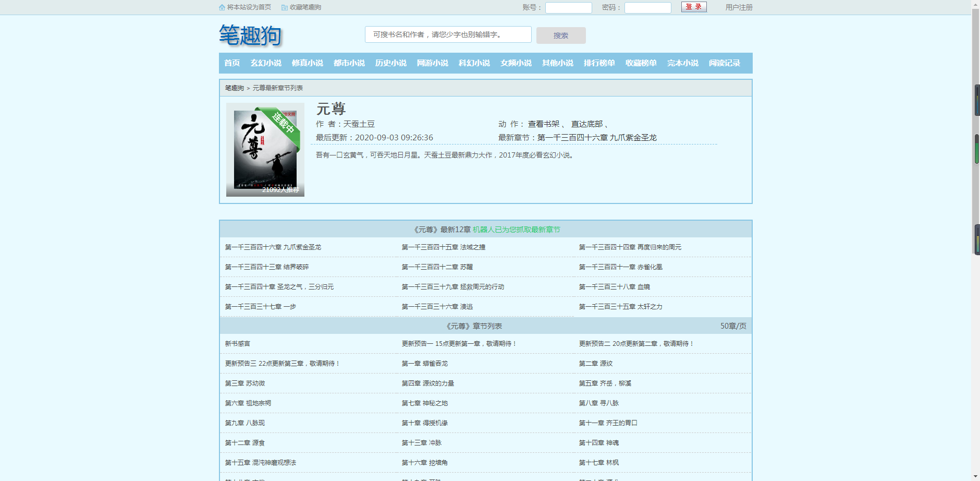The height and width of the screenshot is (481, 980).
Task: Click the 笔趣狗 site logo
Action: coord(250,35)
